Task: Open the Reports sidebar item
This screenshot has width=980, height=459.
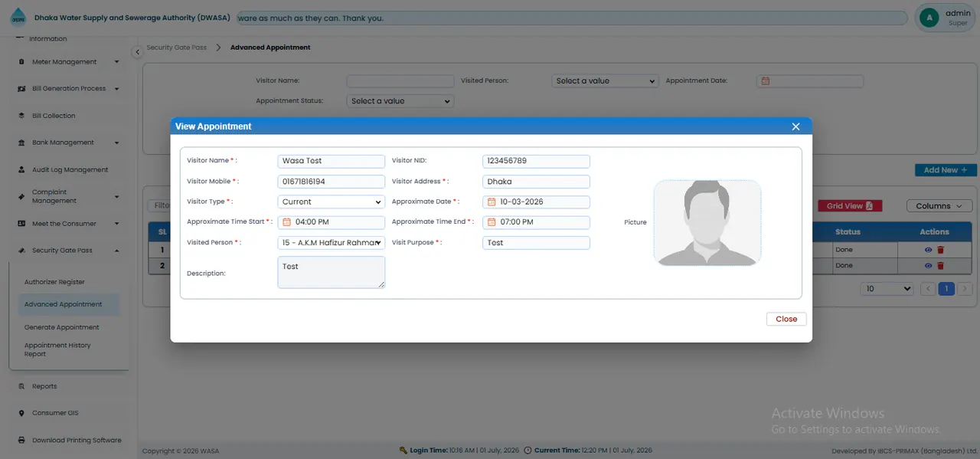Action: point(44,386)
